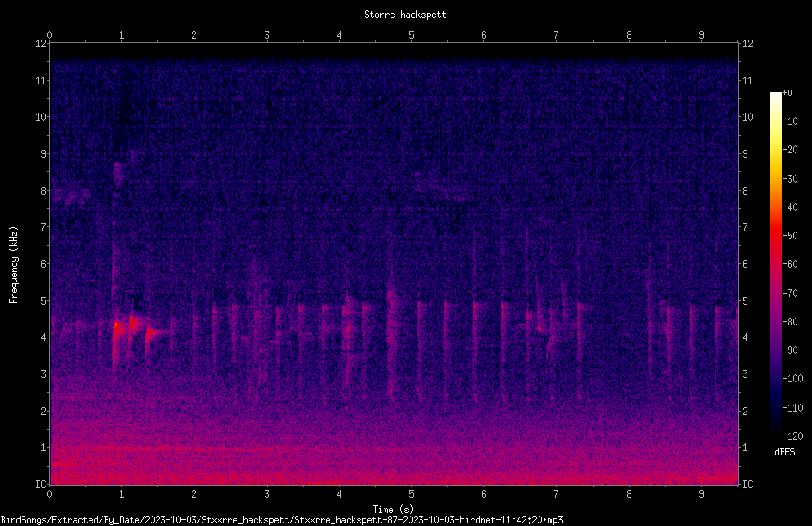Viewport: 812px width, 526px height.
Task: Click the "-90" color scale label
Action: point(790,350)
